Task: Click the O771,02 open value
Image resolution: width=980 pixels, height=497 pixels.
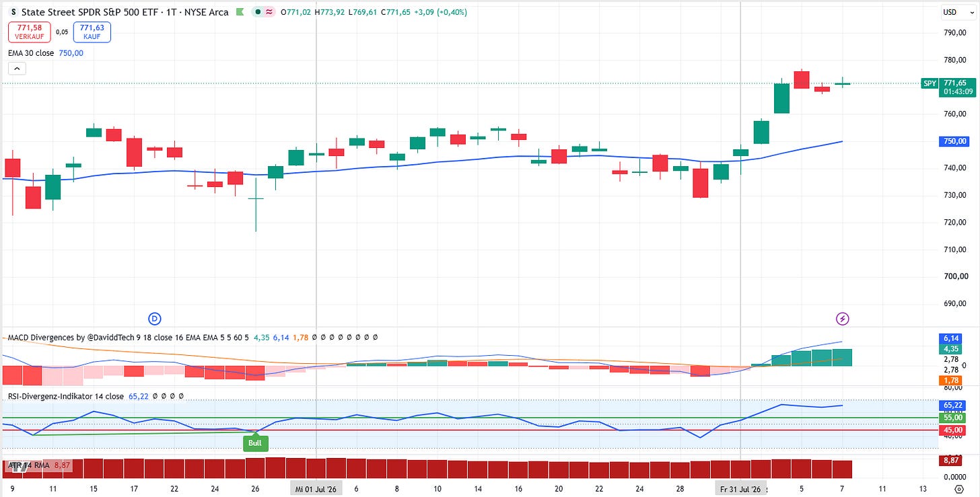Action: [x=295, y=12]
